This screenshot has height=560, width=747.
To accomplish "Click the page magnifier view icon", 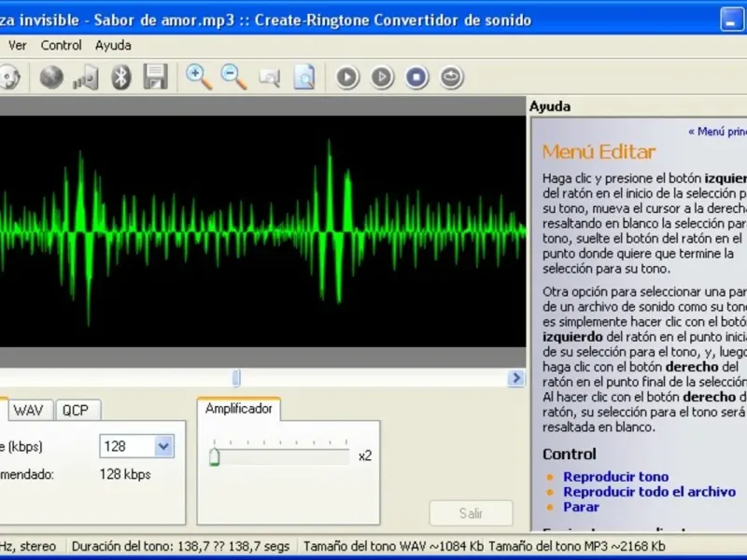I will (x=305, y=77).
